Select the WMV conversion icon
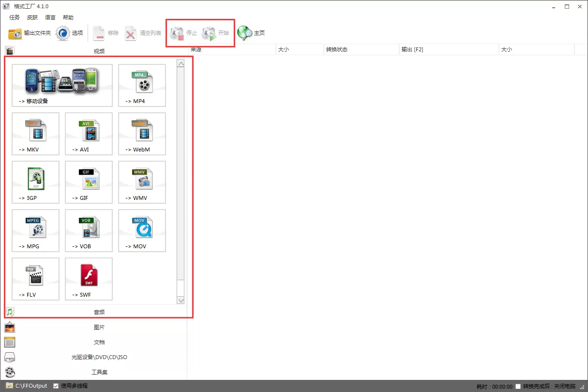 (142, 182)
